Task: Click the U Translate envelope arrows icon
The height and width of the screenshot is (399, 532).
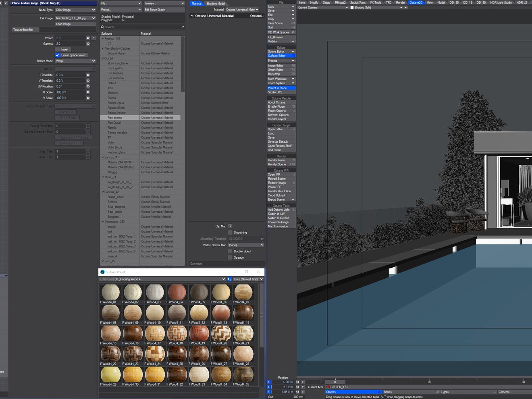Action: coord(88,75)
